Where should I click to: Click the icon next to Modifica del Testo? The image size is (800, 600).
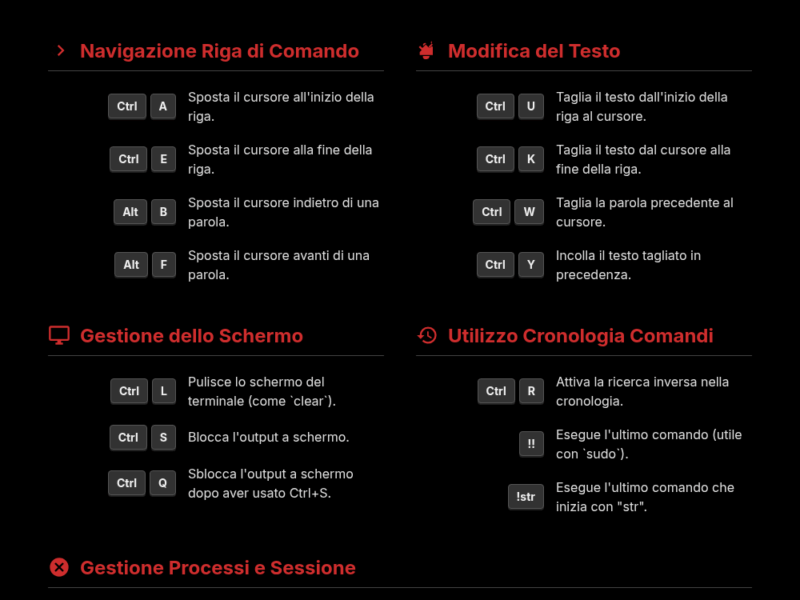click(427, 51)
